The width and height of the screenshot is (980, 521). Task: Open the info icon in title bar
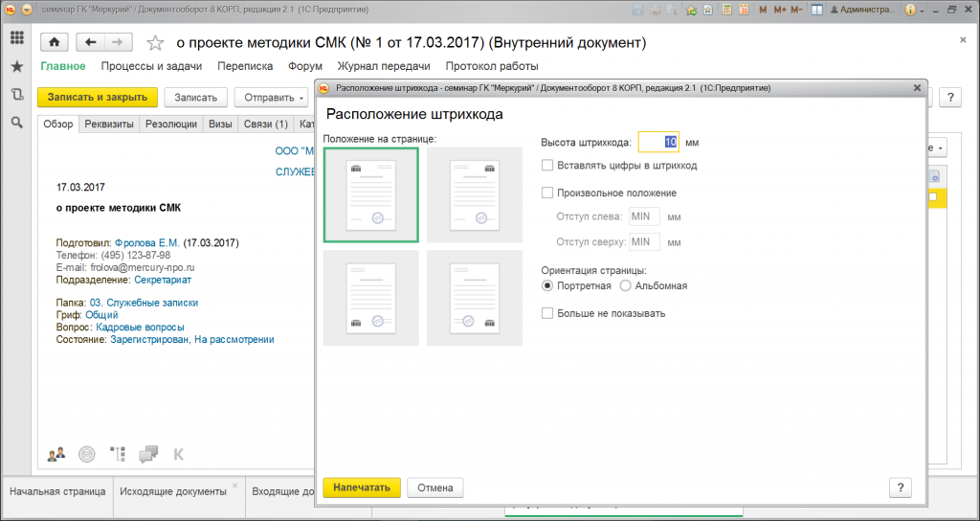[x=910, y=10]
